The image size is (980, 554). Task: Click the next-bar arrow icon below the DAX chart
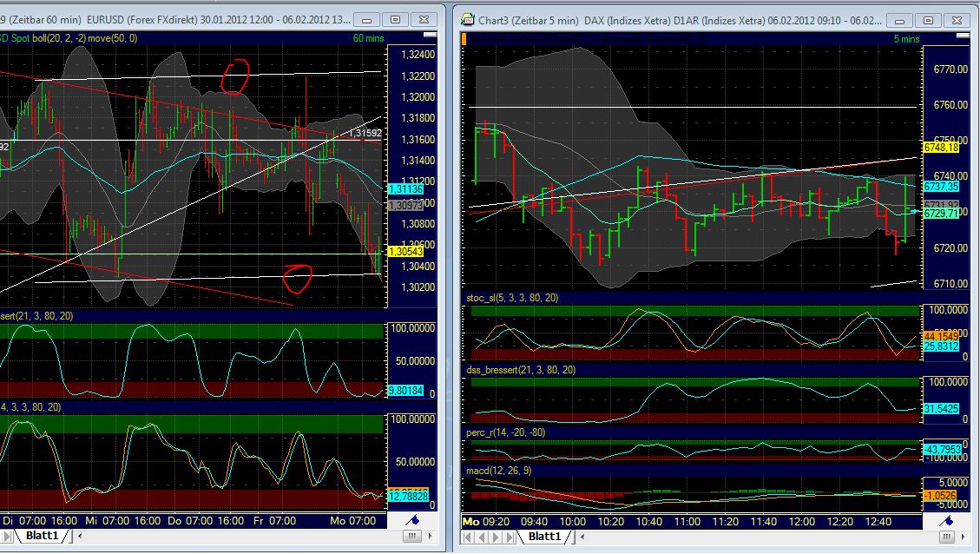tap(496, 536)
